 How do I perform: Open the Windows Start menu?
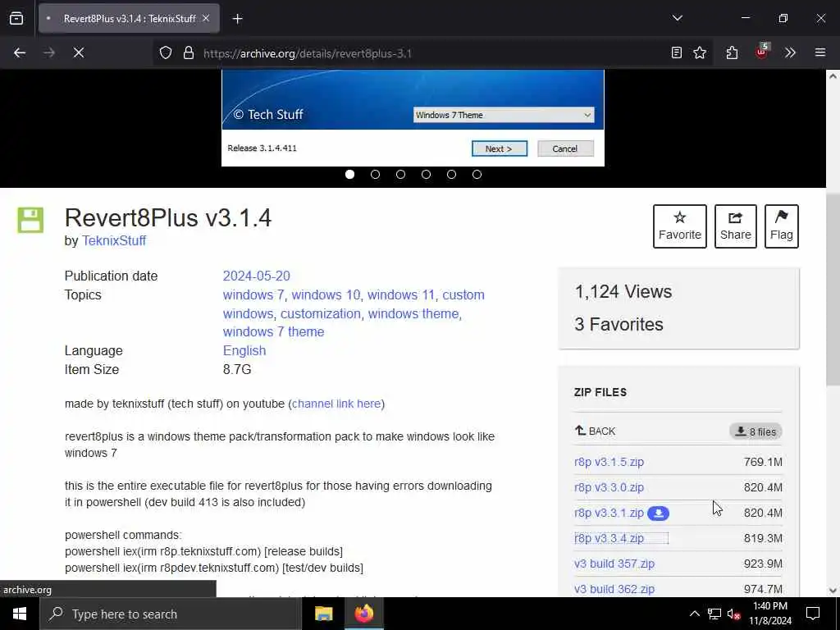20,614
